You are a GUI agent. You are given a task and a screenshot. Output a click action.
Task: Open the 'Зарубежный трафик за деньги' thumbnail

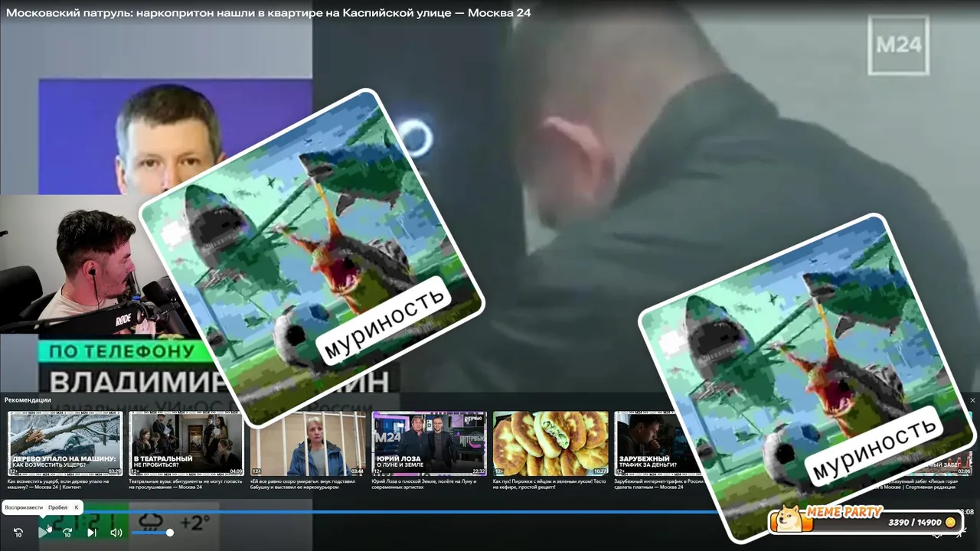point(658,444)
